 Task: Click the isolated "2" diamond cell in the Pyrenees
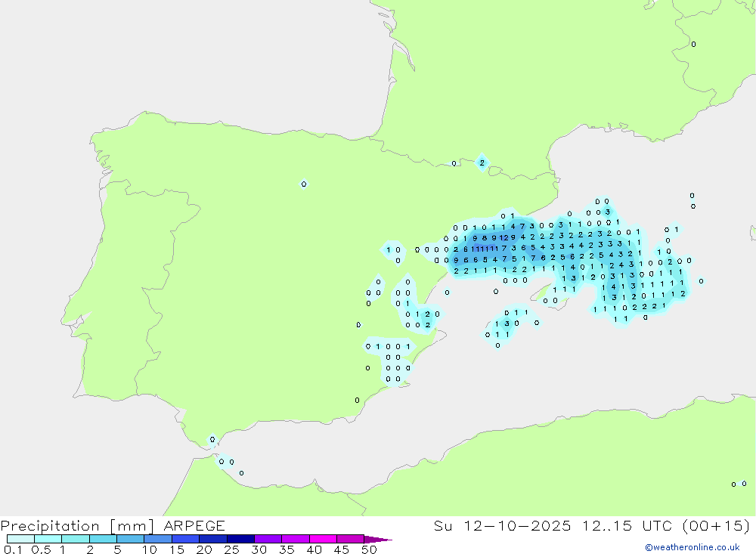click(x=482, y=163)
